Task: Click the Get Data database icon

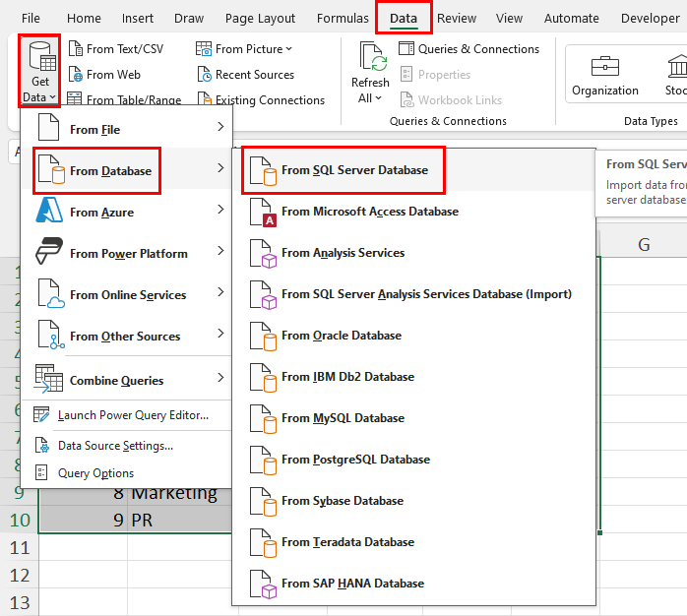Action: coord(42,56)
